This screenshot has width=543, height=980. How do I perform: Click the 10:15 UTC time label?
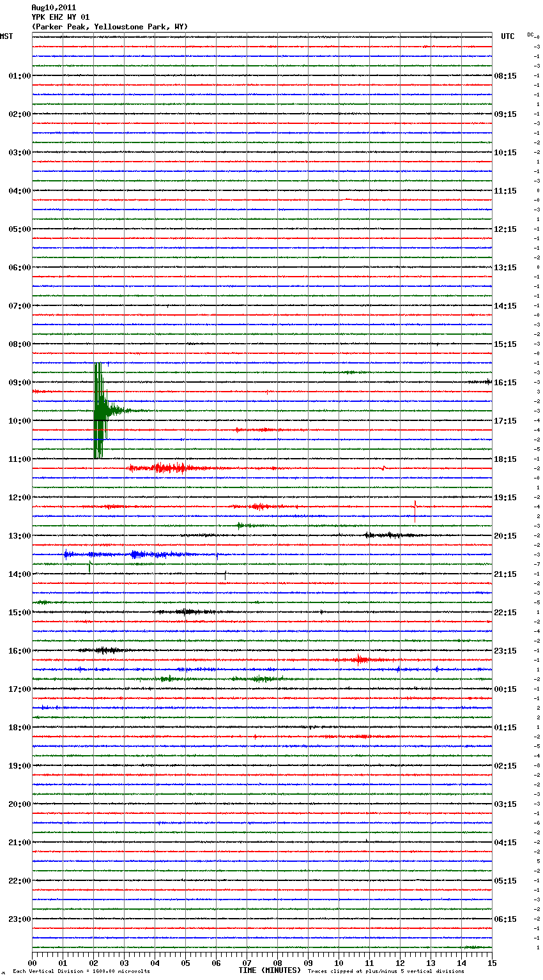pyautogui.click(x=505, y=153)
